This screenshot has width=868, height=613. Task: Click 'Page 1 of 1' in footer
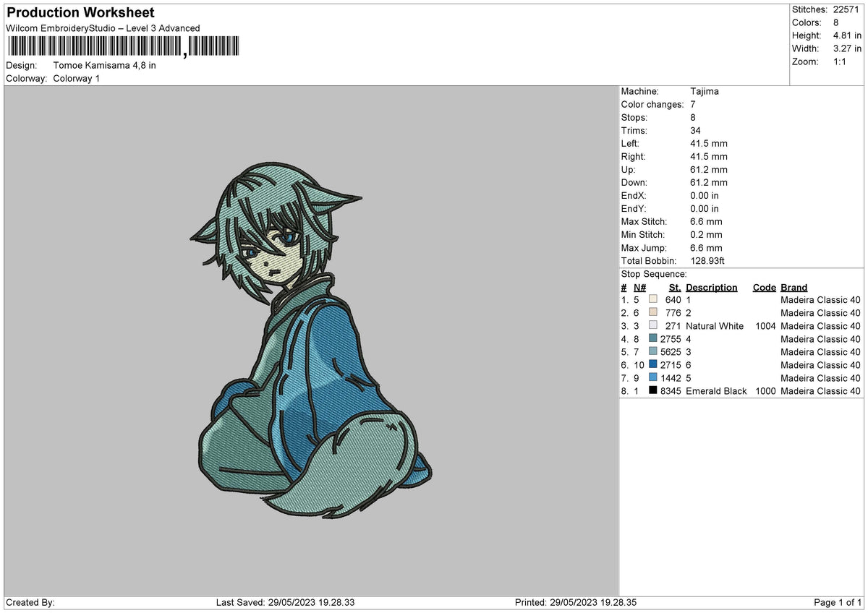pos(838,602)
